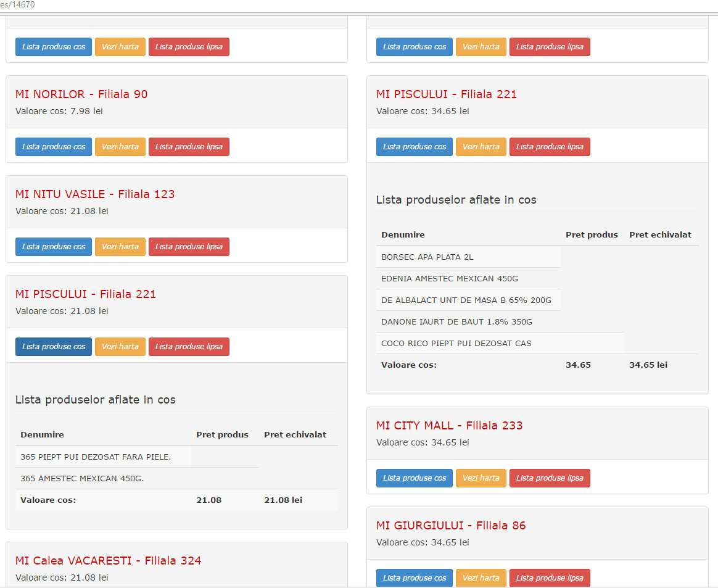Click MI PISCULUI title above 34.65 lei value

pyautogui.click(x=447, y=94)
